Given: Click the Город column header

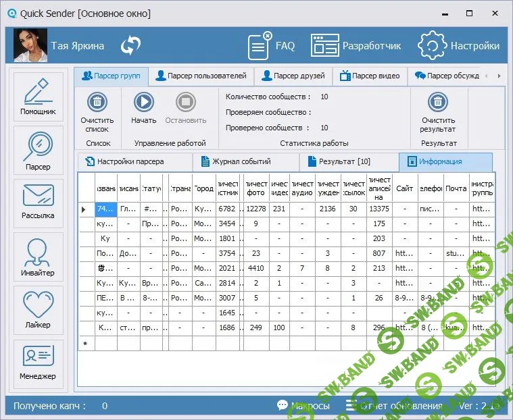Looking at the screenshot, I should pyautogui.click(x=204, y=188).
